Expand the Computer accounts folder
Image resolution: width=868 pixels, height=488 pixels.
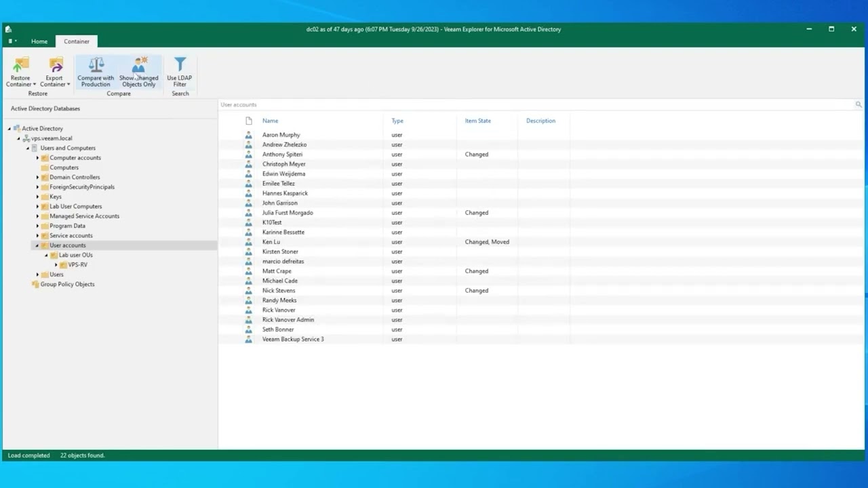click(x=37, y=158)
